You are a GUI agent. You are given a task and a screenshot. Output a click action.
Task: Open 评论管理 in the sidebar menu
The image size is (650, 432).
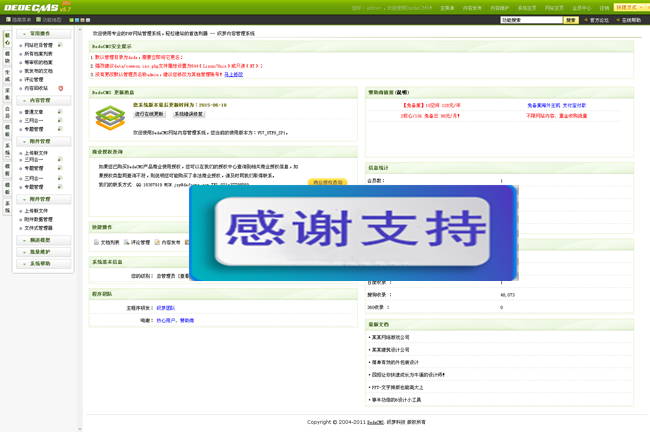(x=34, y=80)
